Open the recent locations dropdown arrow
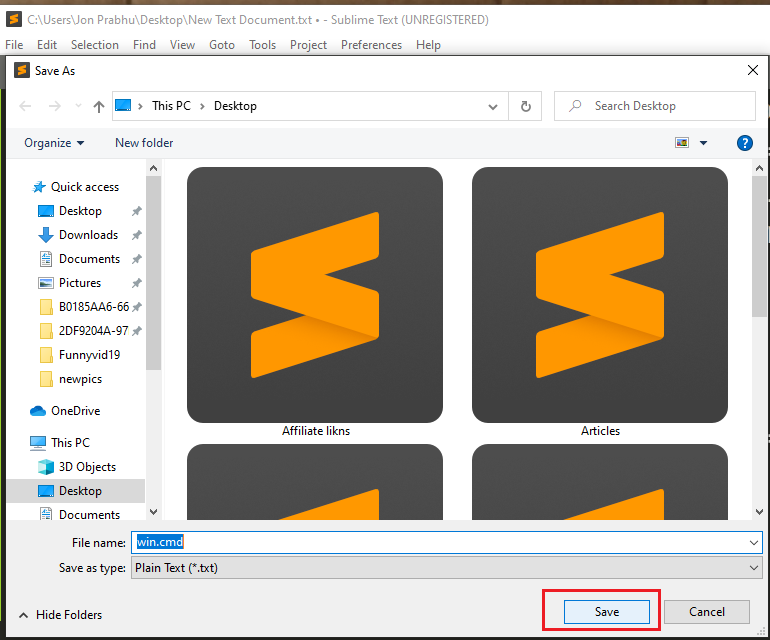The width and height of the screenshot is (770, 640). (x=78, y=106)
